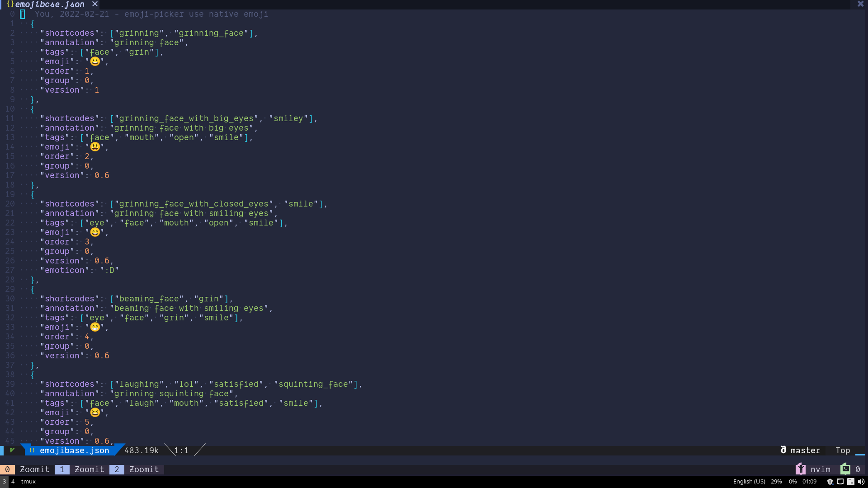Open the volume speaker tray icon
Image resolution: width=868 pixels, height=488 pixels.
(x=861, y=482)
